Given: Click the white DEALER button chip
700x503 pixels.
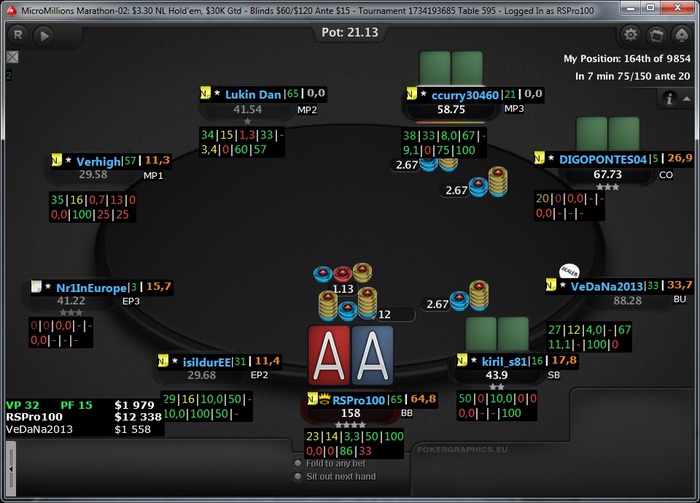Looking at the screenshot, I should click(569, 271).
